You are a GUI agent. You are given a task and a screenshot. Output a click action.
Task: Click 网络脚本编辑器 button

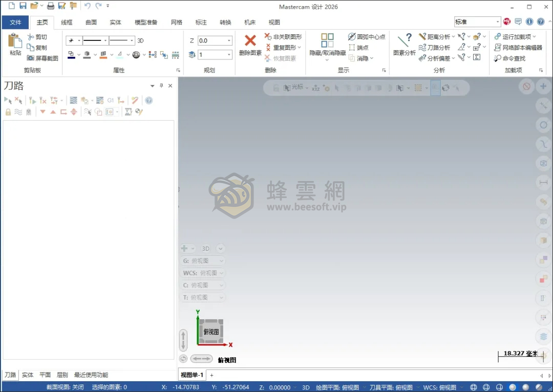tap(518, 47)
